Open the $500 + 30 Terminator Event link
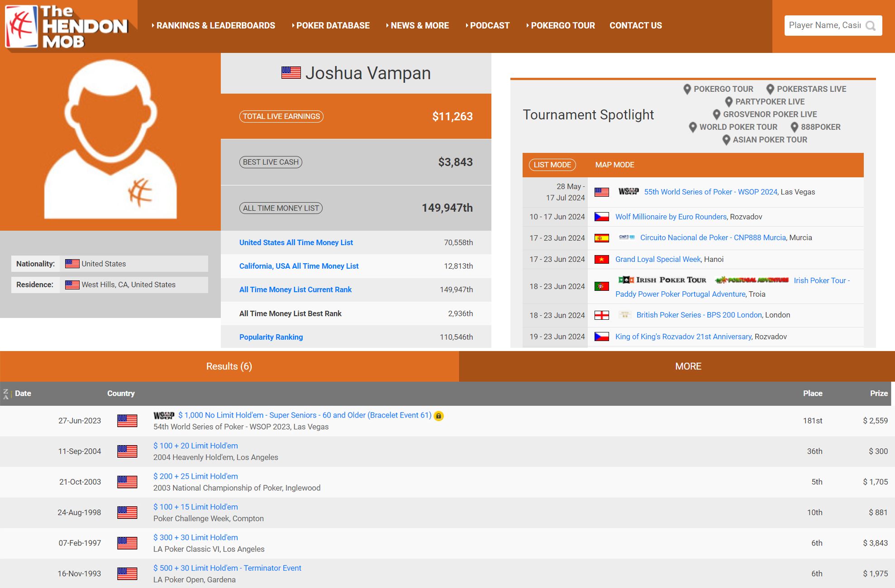This screenshot has width=895, height=588. (x=227, y=568)
